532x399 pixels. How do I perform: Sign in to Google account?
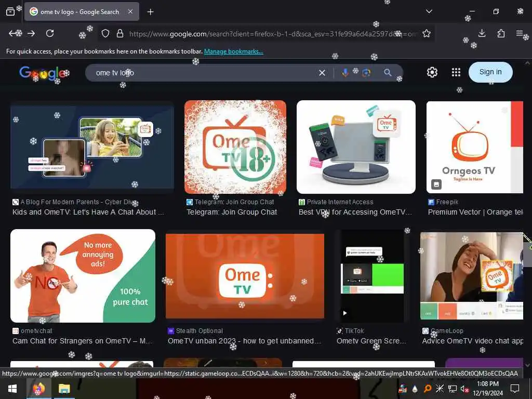click(490, 72)
